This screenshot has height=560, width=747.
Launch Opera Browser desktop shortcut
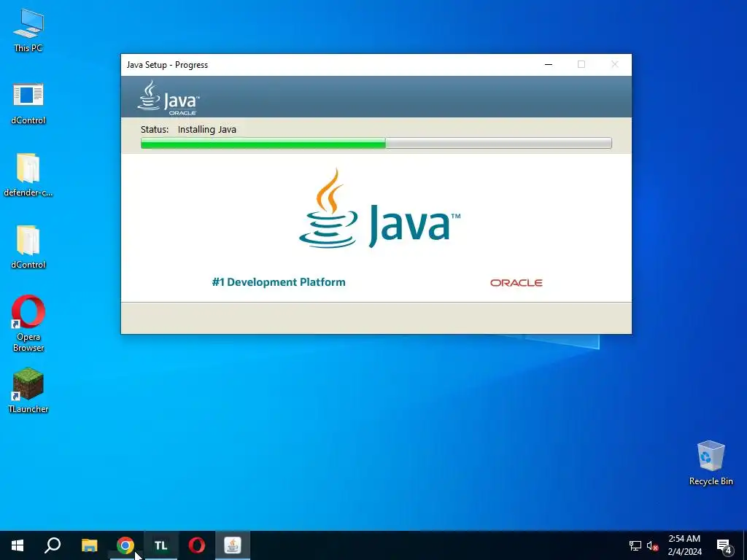(28, 323)
